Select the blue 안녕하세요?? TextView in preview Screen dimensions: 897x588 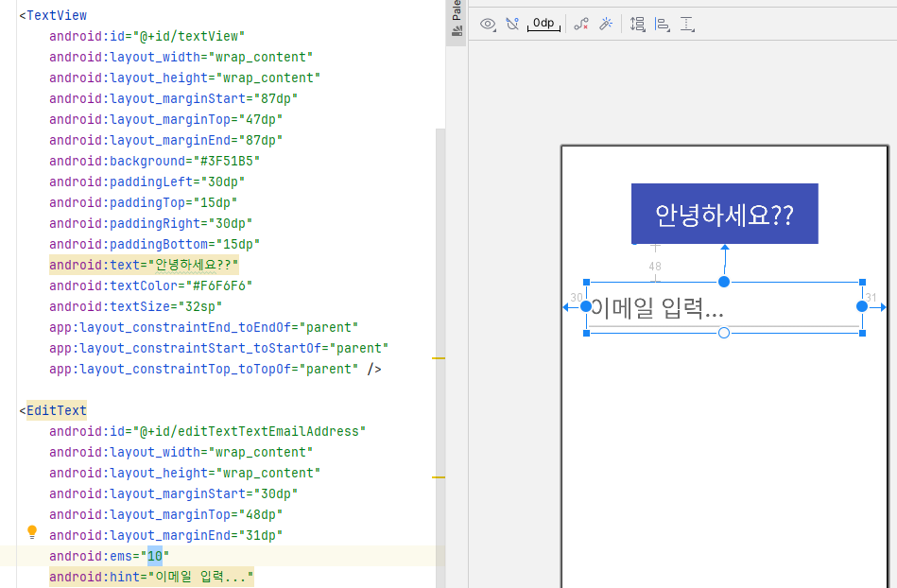click(x=724, y=214)
